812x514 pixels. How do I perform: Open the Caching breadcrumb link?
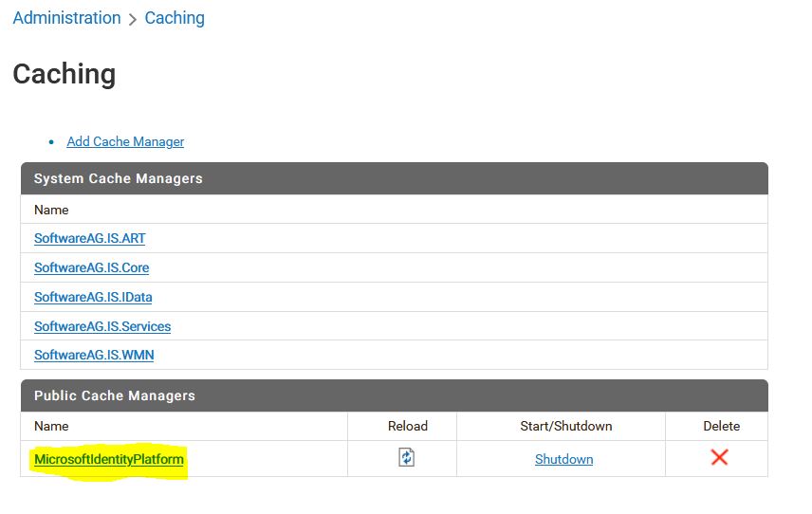[x=175, y=18]
